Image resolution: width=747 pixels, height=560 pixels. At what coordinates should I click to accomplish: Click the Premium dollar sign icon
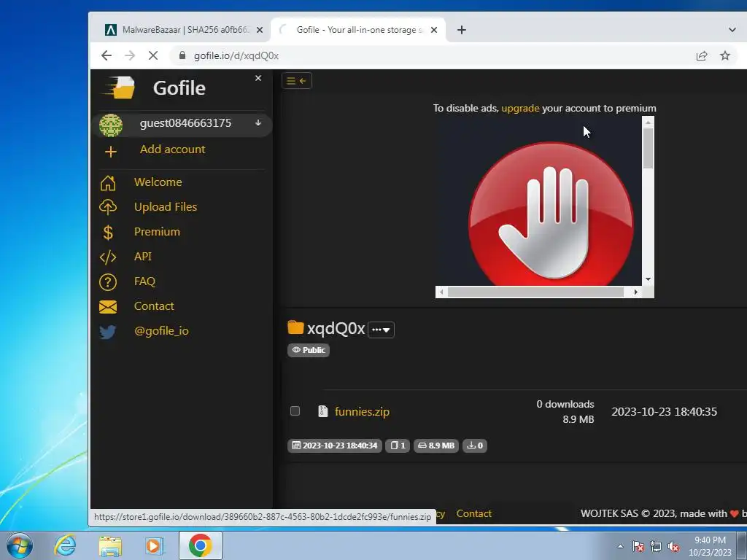point(108,233)
